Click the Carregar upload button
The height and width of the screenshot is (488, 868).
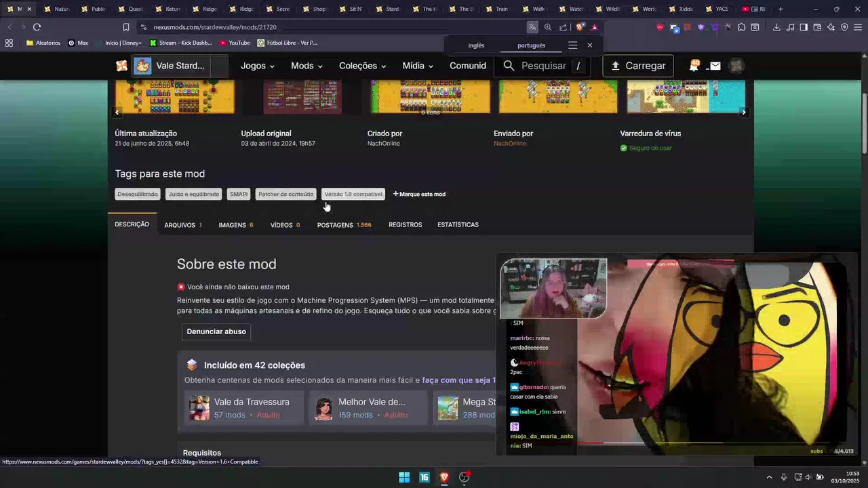637,66
